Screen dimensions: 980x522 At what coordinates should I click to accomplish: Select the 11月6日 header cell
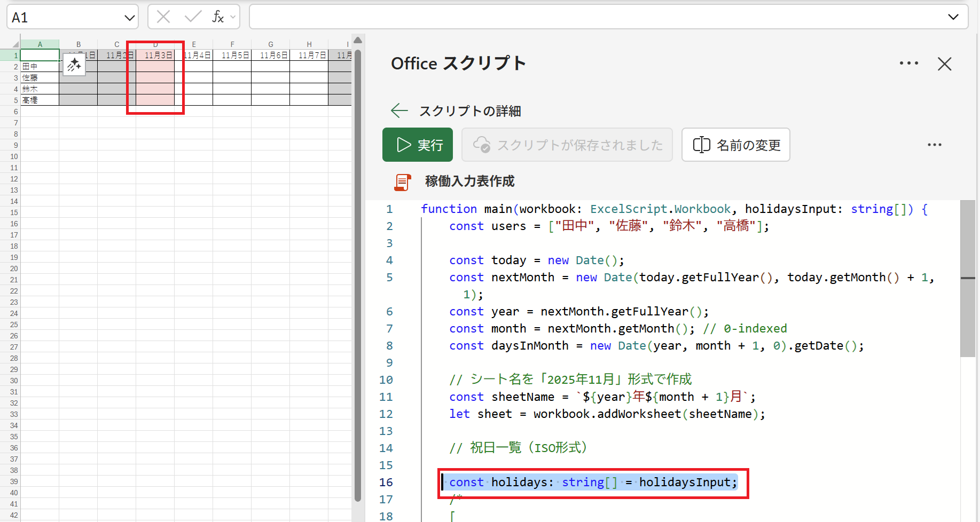pyautogui.click(x=271, y=55)
